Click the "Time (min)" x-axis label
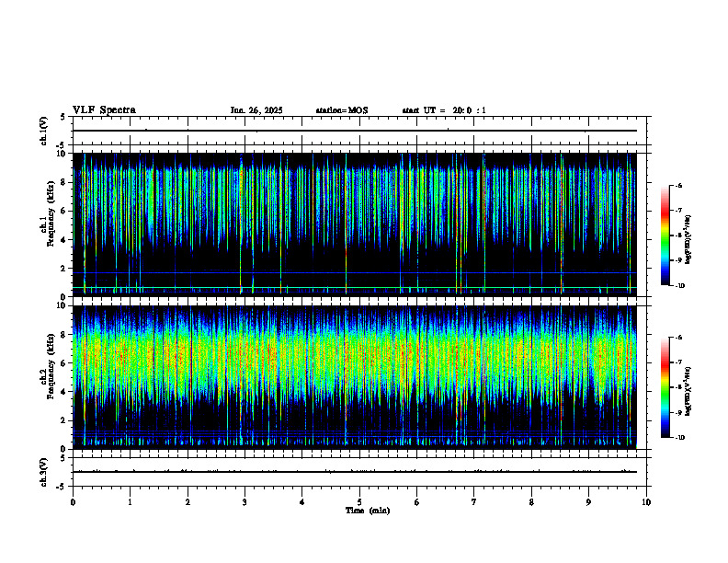Image resolution: width=728 pixels, height=563 pixels. (368, 511)
